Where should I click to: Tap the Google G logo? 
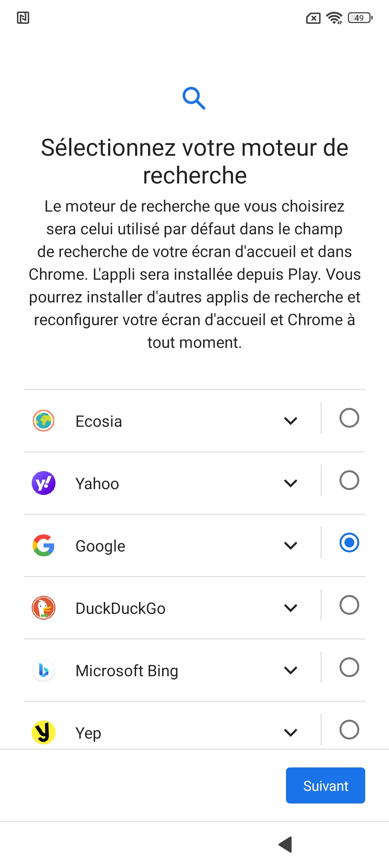click(44, 545)
